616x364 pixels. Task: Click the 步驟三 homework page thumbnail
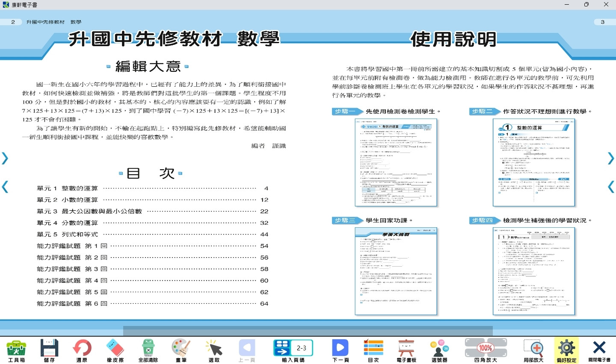click(396, 272)
